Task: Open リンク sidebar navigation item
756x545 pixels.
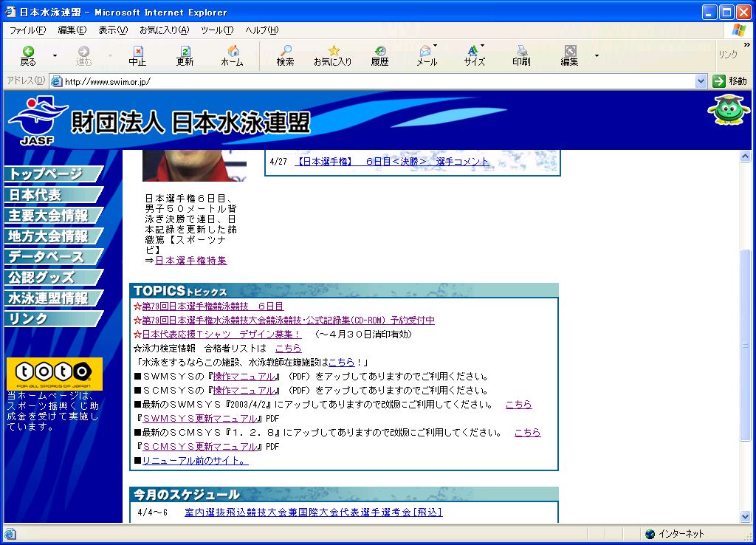Action: pos(53,319)
